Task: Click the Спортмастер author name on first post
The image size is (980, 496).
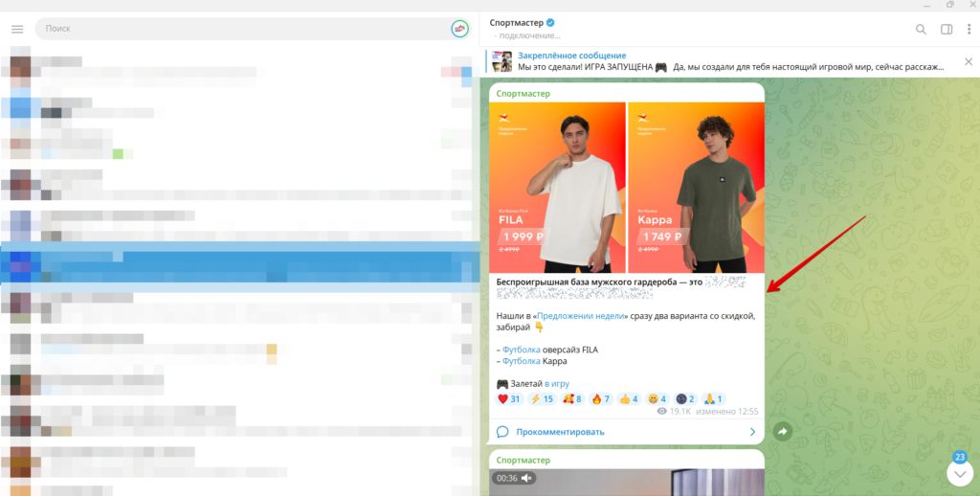Action: pyautogui.click(x=523, y=94)
